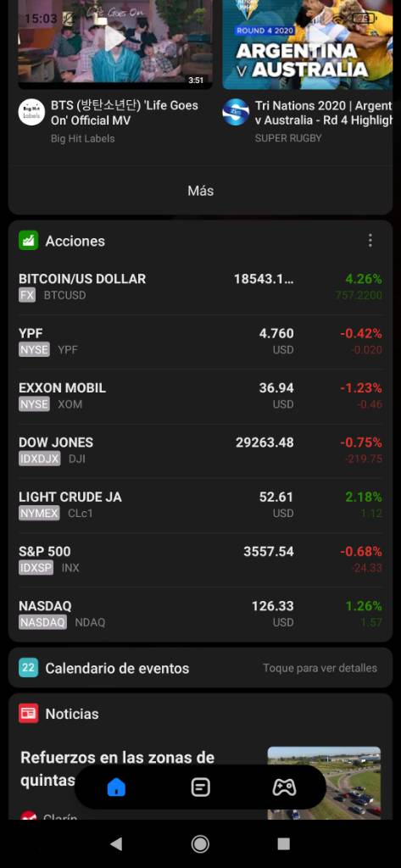
Task: Open the Acciones three-dot options menu
Action: 370,240
